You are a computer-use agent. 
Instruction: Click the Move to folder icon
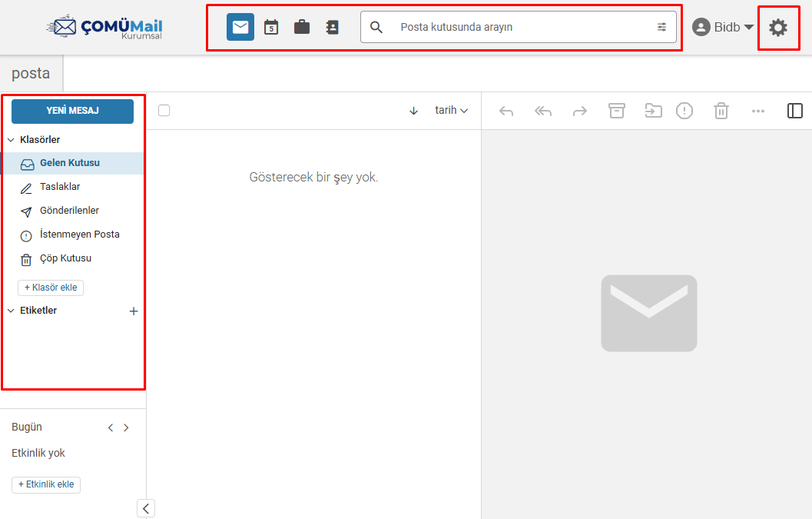click(x=653, y=111)
